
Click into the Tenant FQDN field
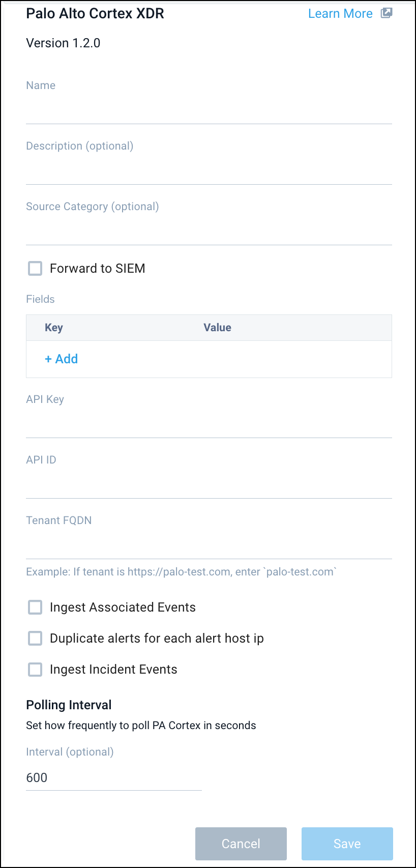tap(209, 546)
